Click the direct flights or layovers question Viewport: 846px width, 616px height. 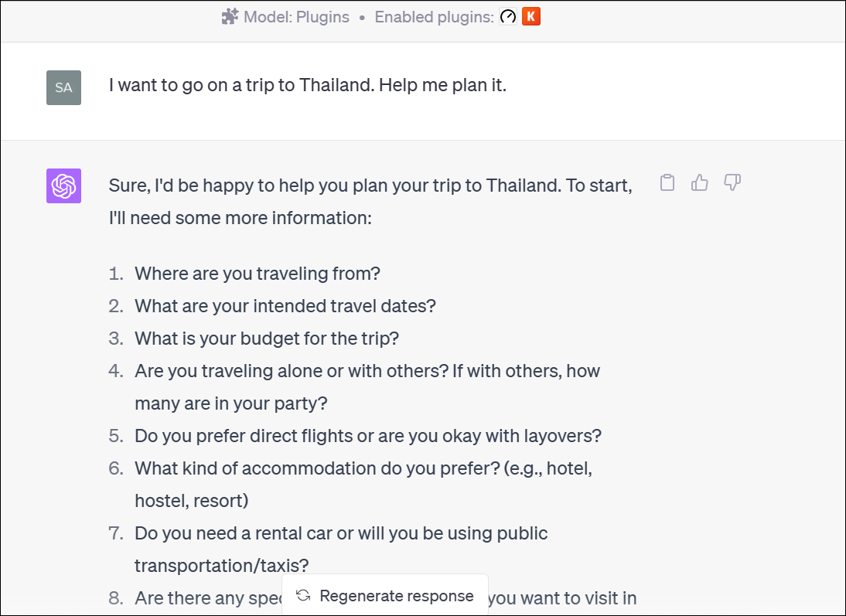(368, 436)
